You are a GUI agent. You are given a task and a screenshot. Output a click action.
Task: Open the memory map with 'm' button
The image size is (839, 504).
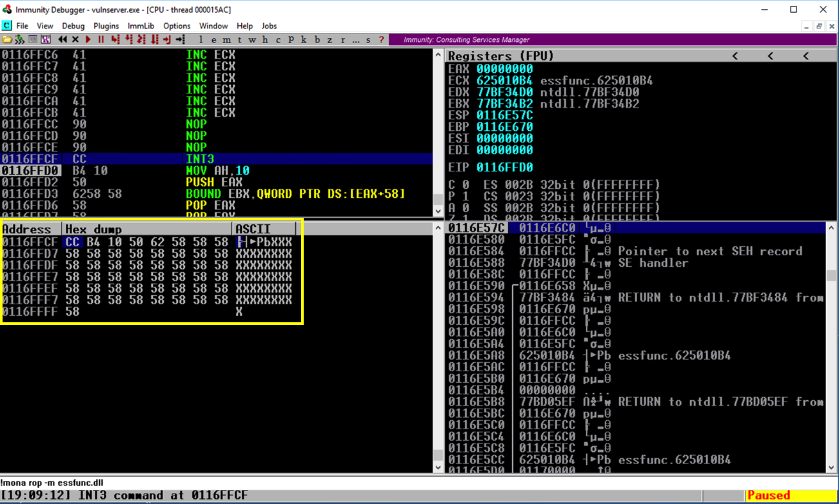pyautogui.click(x=226, y=40)
